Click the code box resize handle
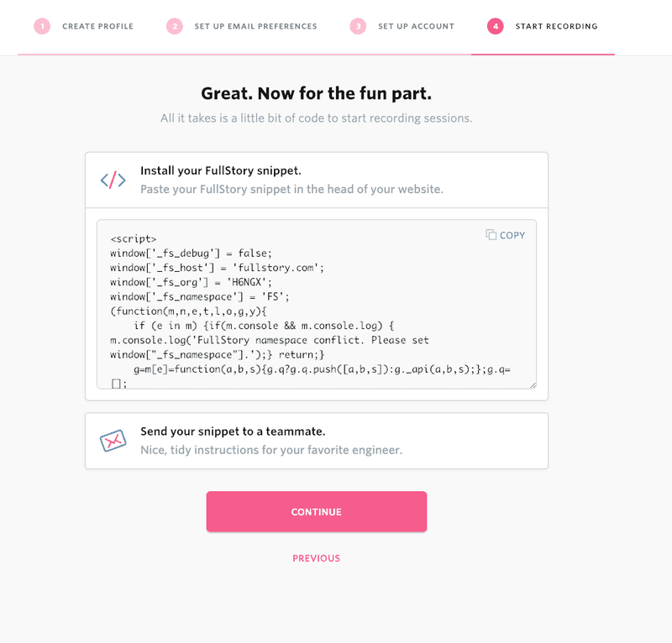Viewport: 672px width, 643px height. point(532,384)
